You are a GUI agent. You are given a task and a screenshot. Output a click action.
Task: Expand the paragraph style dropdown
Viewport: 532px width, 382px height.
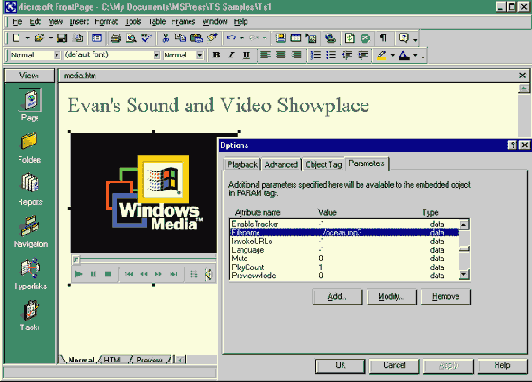coord(57,55)
